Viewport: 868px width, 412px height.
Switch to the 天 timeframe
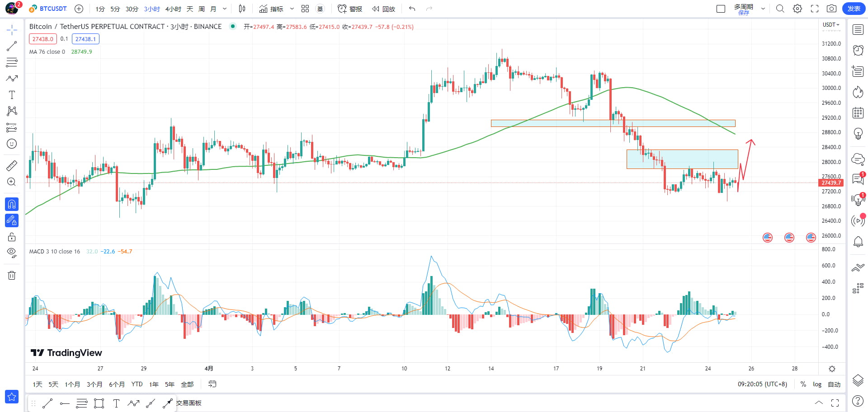tap(190, 9)
